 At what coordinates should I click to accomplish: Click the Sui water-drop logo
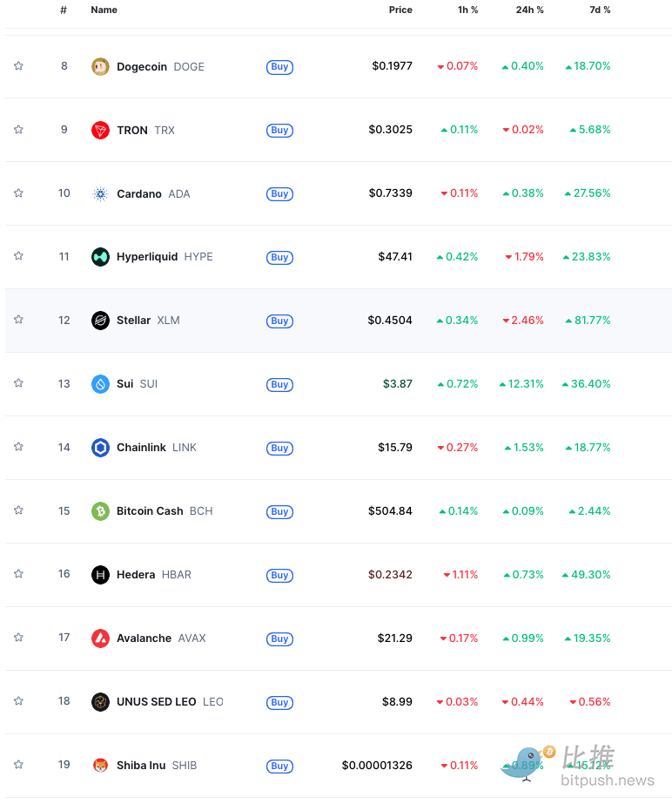[100, 384]
